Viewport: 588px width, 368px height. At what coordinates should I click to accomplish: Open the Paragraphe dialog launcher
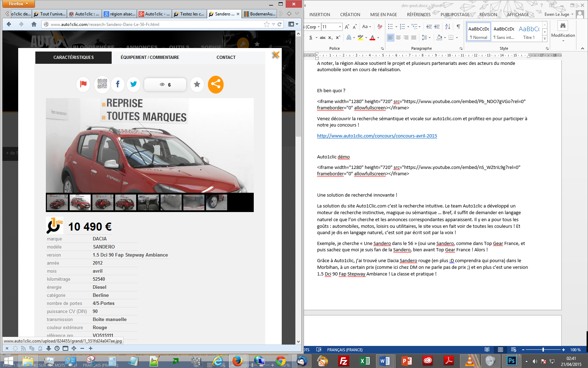(x=461, y=48)
